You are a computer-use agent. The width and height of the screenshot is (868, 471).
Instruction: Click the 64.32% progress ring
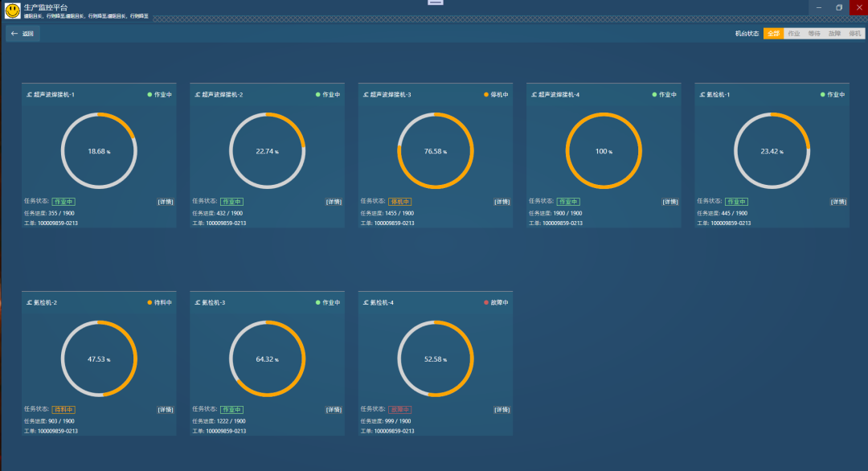pyautogui.click(x=268, y=359)
